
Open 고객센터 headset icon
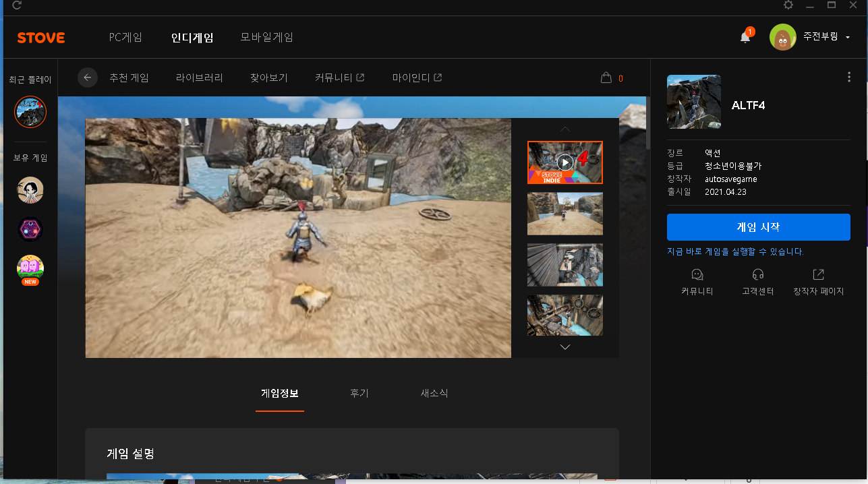click(x=758, y=275)
